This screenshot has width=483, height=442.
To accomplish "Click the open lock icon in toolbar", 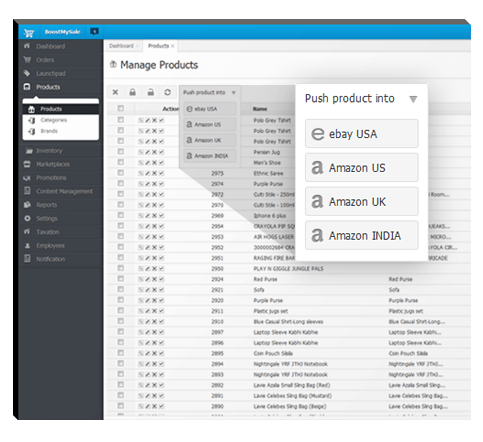I will coord(151,92).
